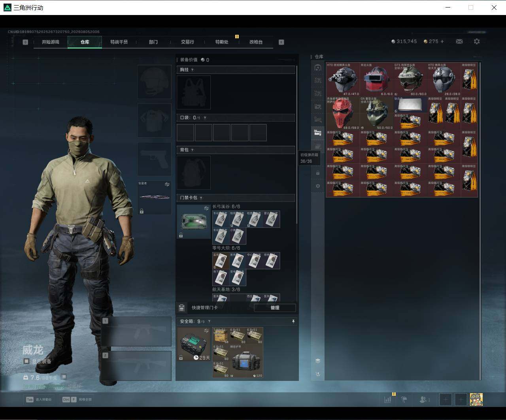Switch to the 特战干员 tab
Image resolution: width=506 pixels, height=420 pixels.
pos(119,42)
